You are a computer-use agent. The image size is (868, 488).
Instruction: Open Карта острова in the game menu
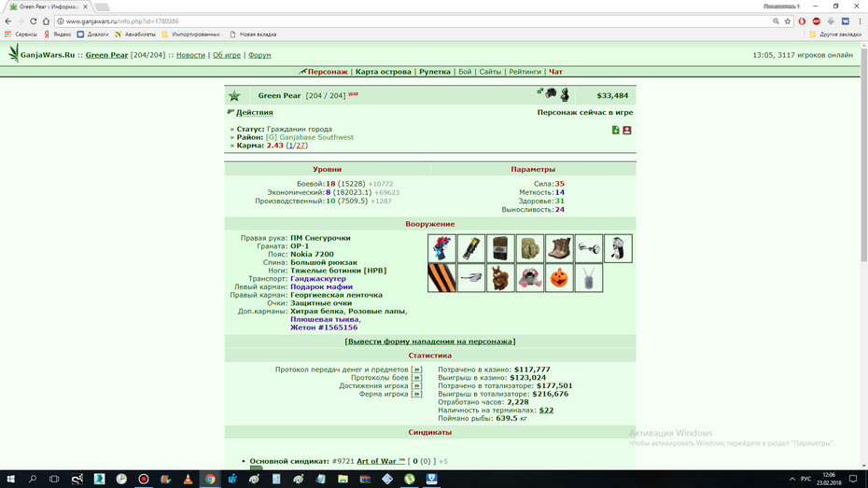[383, 72]
